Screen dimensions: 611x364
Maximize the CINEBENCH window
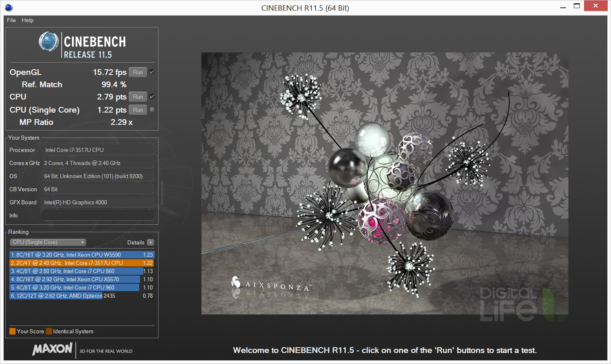[577, 6]
